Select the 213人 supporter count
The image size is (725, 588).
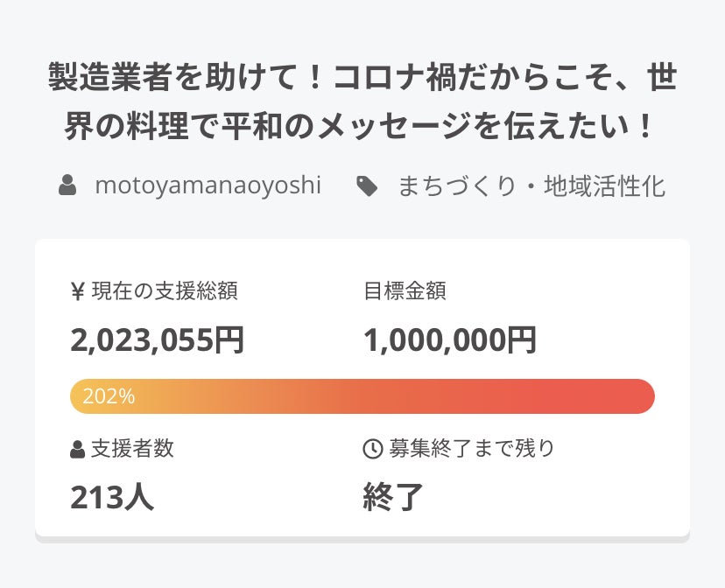[x=112, y=497]
